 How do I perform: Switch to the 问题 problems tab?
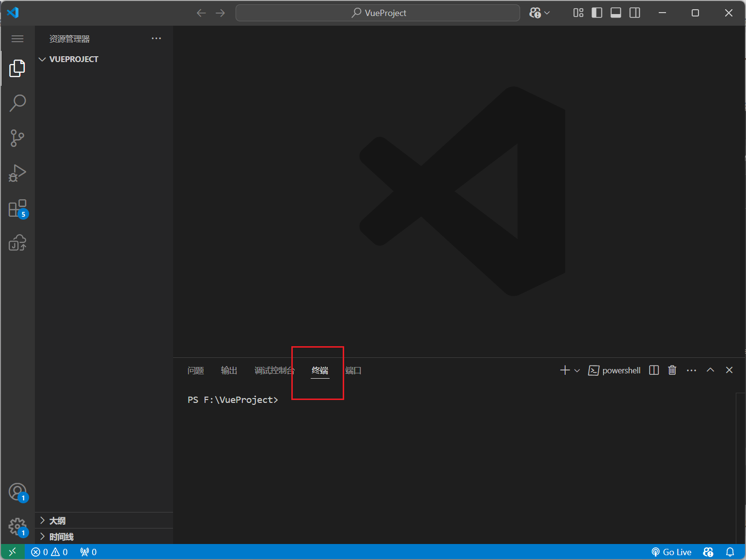(x=196, y=370)
